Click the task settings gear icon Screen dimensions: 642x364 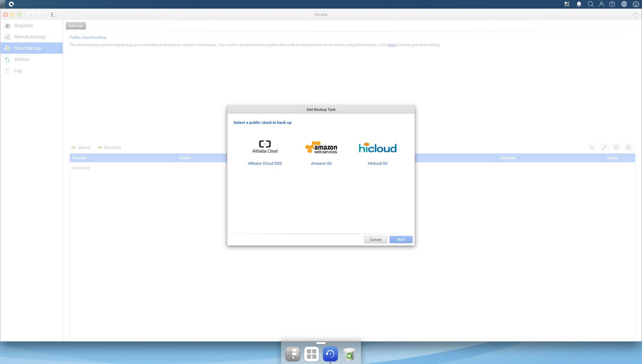click(628, 147)
